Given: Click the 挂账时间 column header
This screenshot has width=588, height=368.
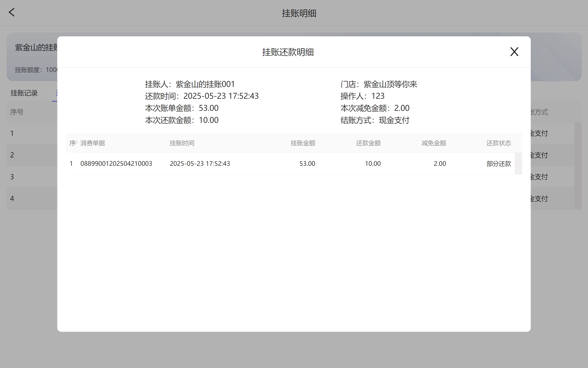Looking at the screenshot, I should pos(182,143).
